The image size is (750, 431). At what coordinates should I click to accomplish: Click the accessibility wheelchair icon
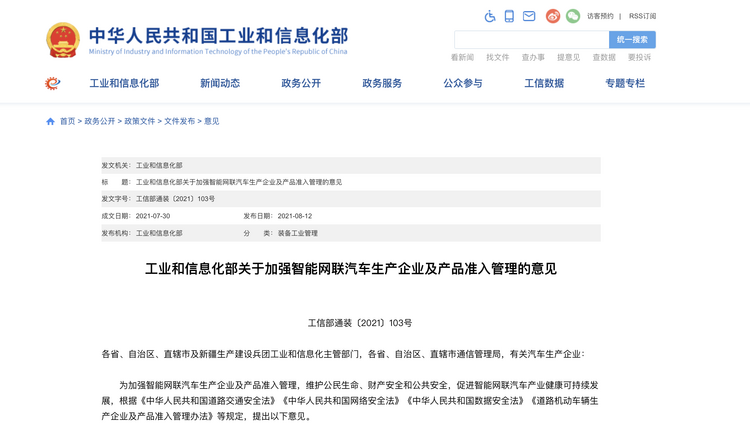coord(490,16)
